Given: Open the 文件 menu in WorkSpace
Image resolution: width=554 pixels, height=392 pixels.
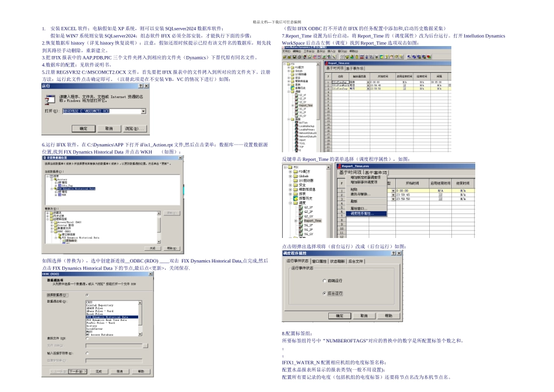Looking at the screenshot, I should [x=286, y=51].
